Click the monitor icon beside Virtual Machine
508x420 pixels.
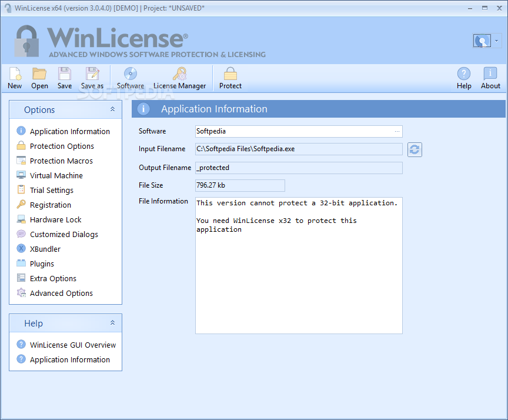point(21,175)
